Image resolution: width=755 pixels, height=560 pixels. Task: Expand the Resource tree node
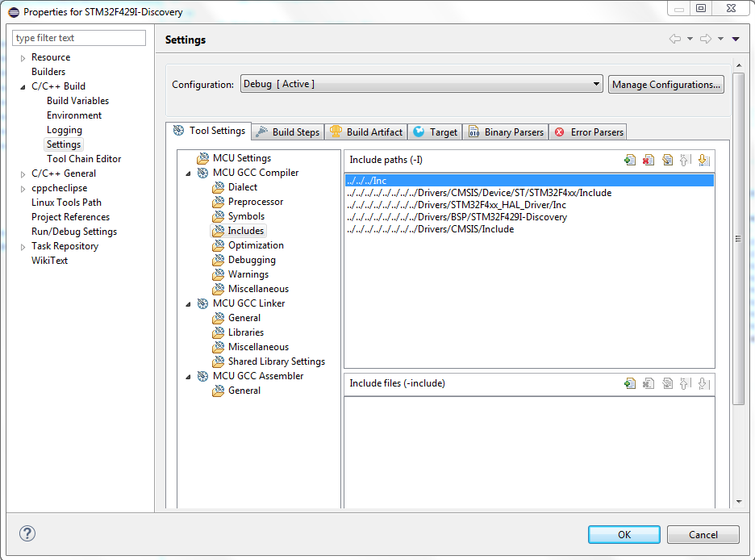23,58
